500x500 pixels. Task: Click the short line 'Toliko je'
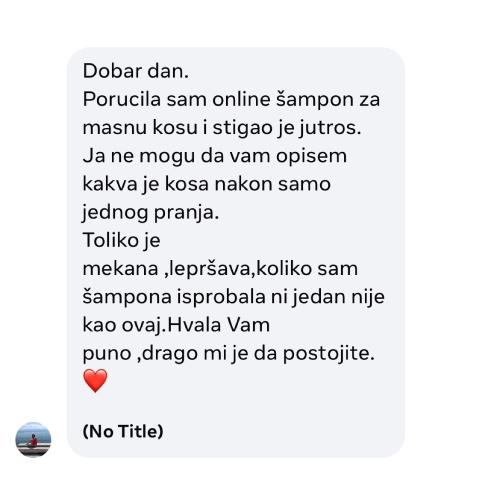tap(121, 241)
